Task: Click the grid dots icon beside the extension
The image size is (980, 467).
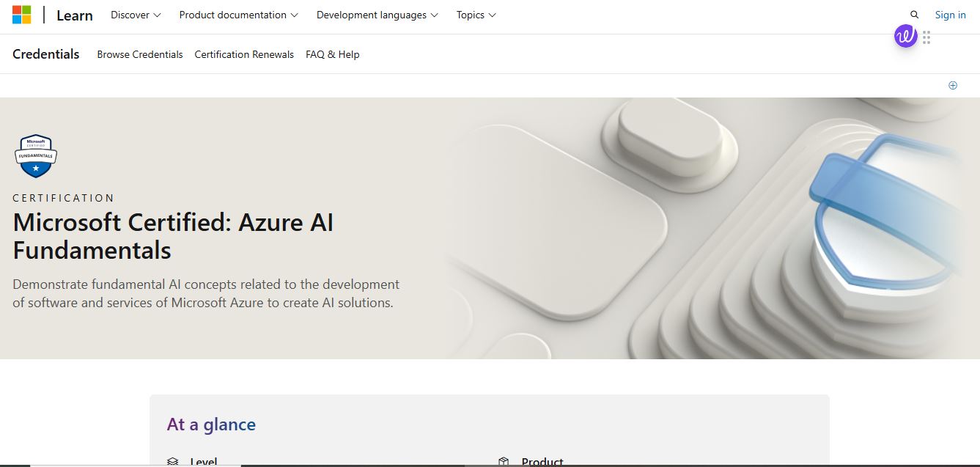Action: coord(926,37)
